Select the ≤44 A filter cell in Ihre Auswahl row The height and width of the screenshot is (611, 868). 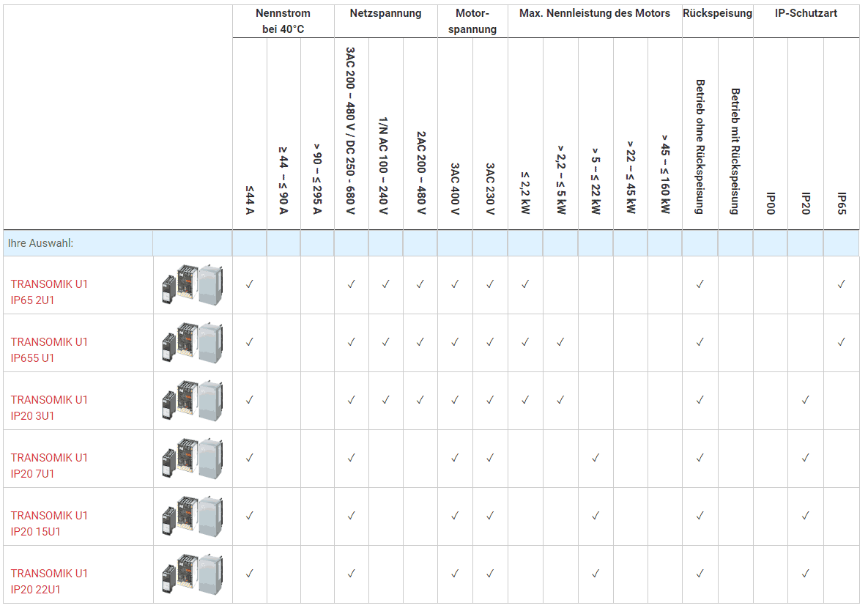click(x=250, y=243)
